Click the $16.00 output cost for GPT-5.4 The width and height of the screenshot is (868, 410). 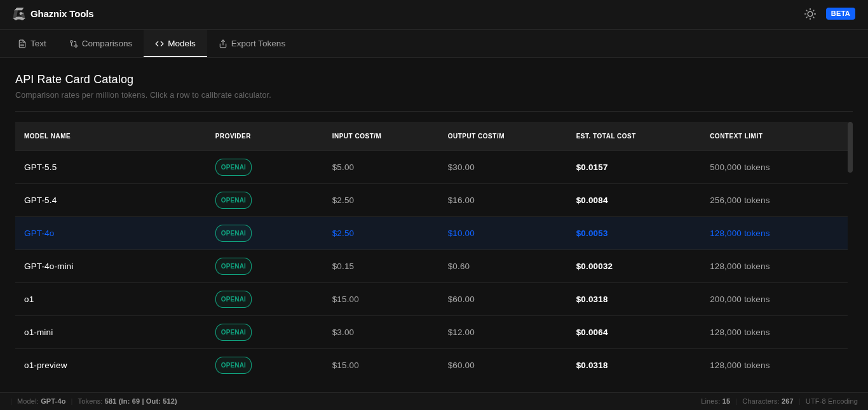[x=461, y=201]
